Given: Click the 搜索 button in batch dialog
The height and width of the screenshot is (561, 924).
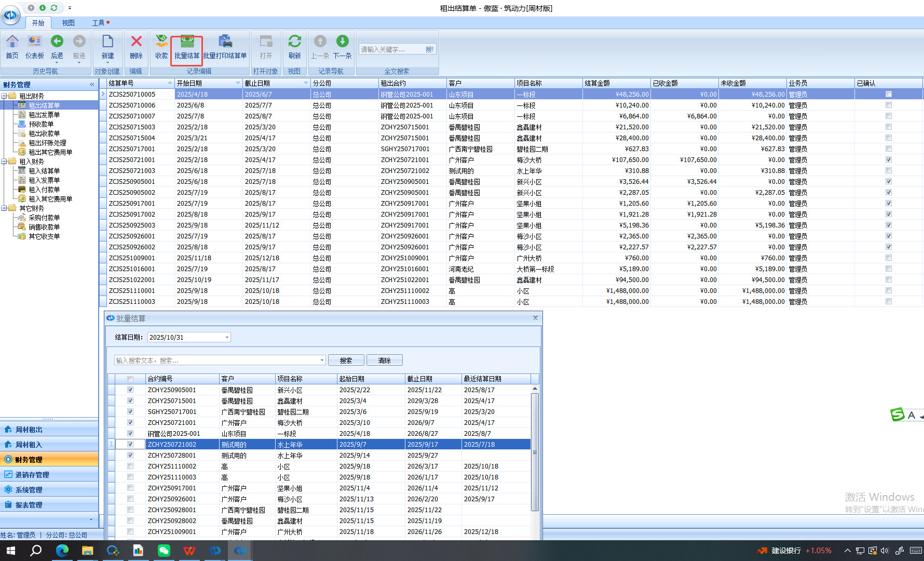Looking at the screenshot, I should [x=346, y=360].
